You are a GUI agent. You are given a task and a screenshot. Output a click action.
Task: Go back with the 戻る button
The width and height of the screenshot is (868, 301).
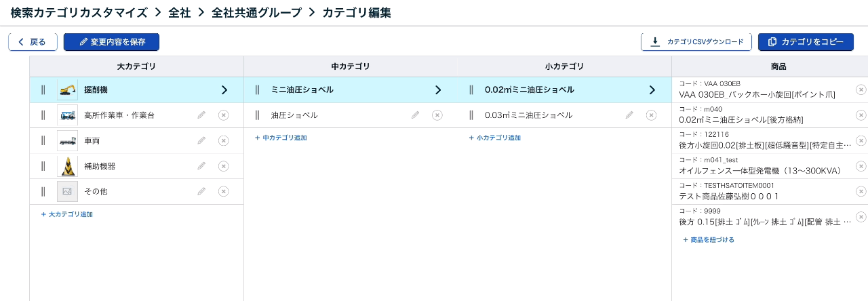pyautogui.click(x=33, y=42)
